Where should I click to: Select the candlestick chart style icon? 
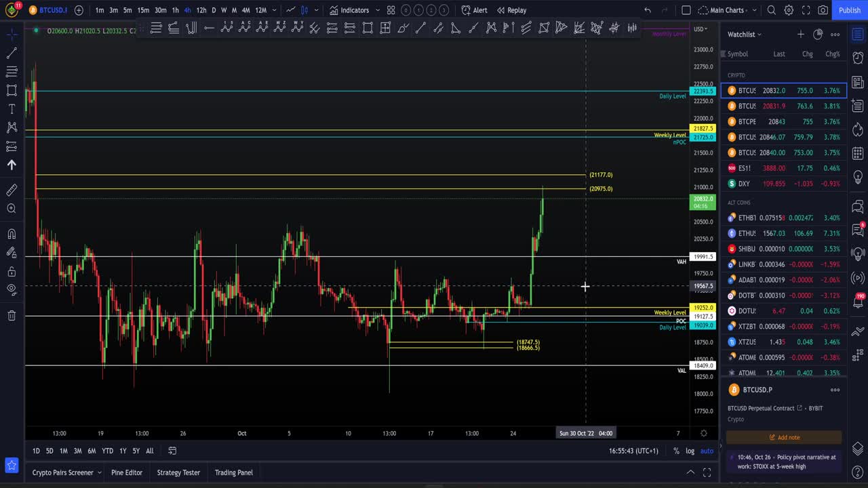[x=304, y=10]
